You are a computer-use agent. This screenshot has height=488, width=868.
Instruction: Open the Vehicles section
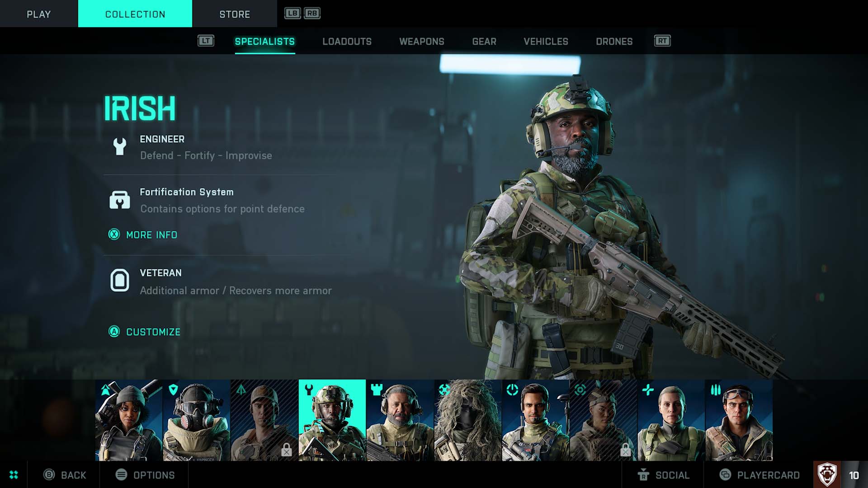(546, 42)
